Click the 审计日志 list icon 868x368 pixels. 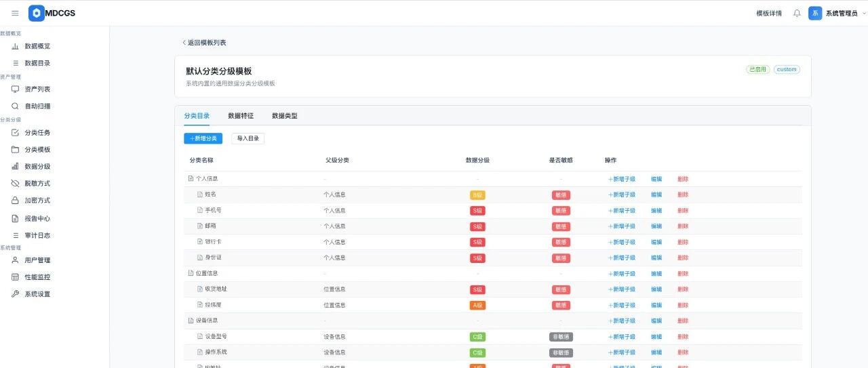point(15,235)
